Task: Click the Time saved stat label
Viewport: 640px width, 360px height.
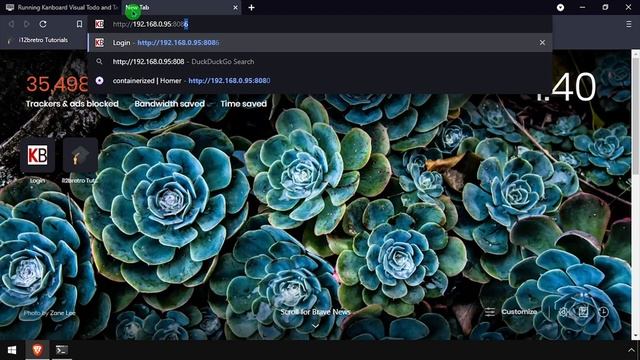Action: click(243, 104)
